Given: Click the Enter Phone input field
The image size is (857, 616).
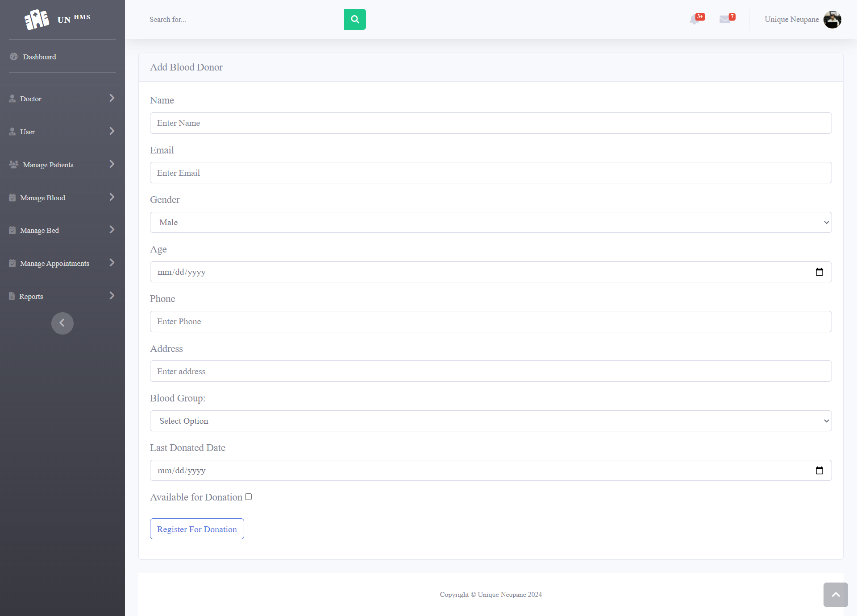Looking at the screenshot, I should coord(491,321).
